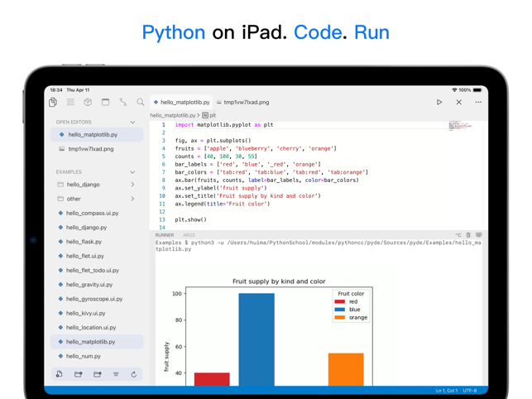
Task: Open the source control branch icon
Action: pos(122,102)
